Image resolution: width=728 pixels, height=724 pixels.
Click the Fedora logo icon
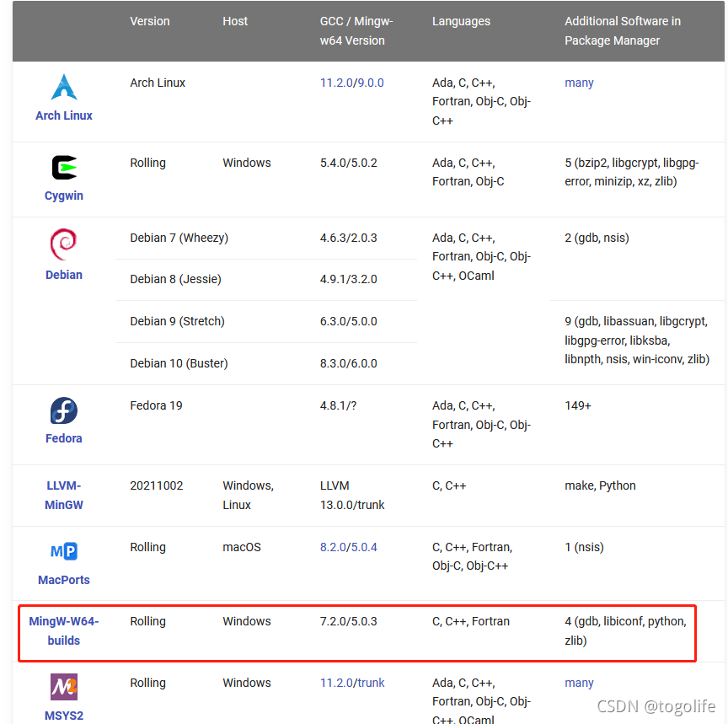[x=63, y=410]
